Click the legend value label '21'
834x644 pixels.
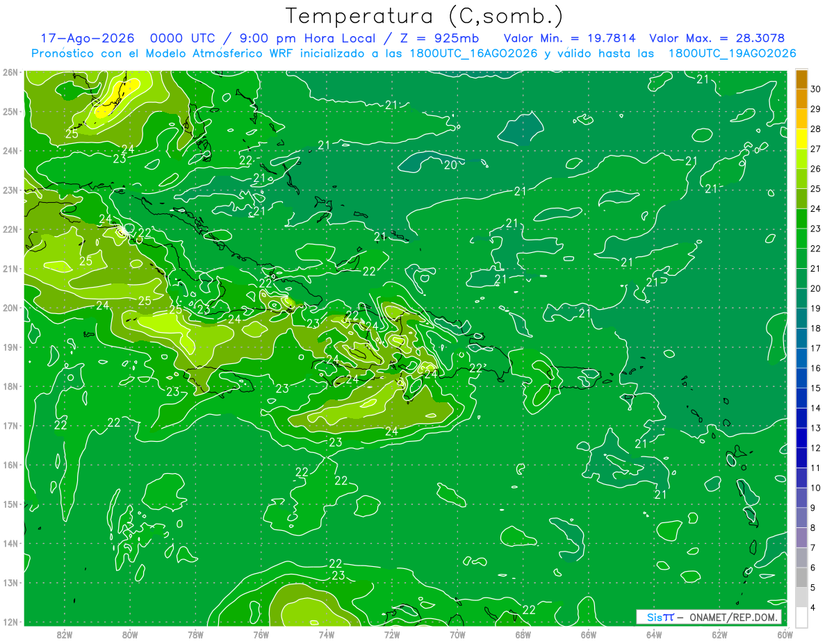coord(816,268)
